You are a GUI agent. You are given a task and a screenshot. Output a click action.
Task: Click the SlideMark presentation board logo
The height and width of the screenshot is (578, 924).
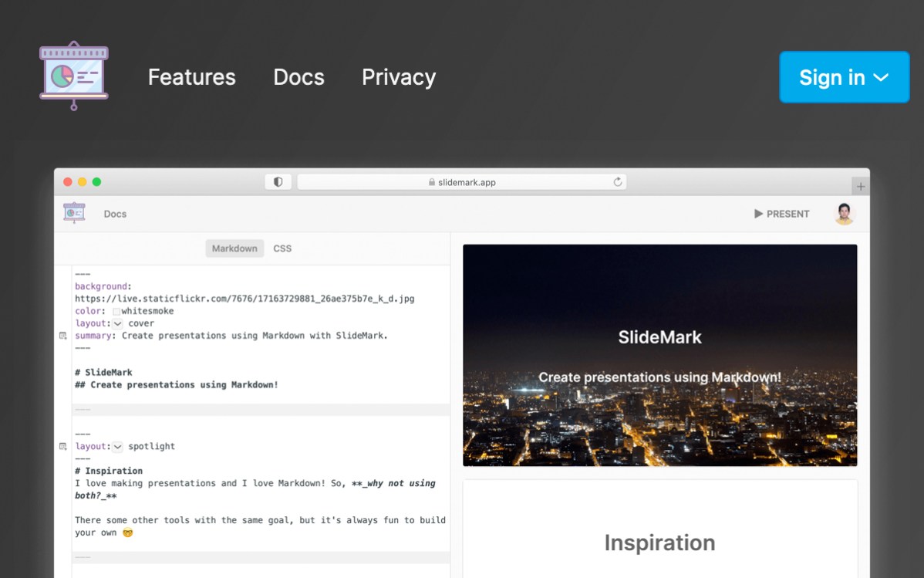[74, 76]
